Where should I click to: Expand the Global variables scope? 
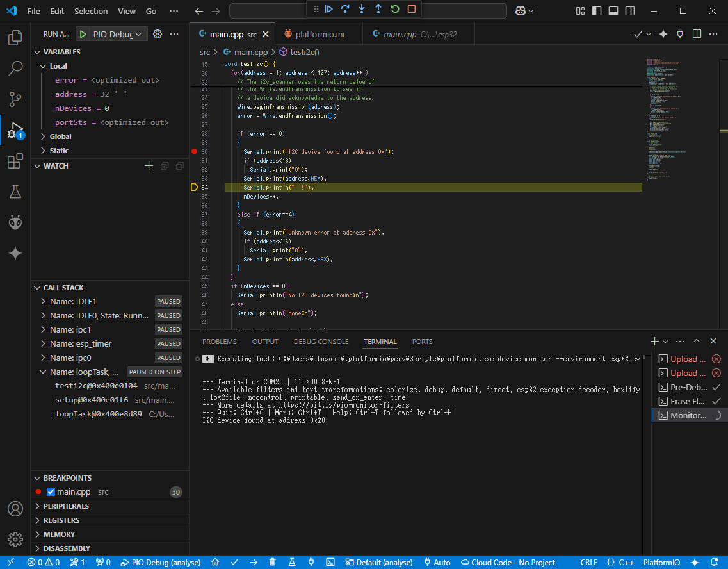(x=60, y=136)
